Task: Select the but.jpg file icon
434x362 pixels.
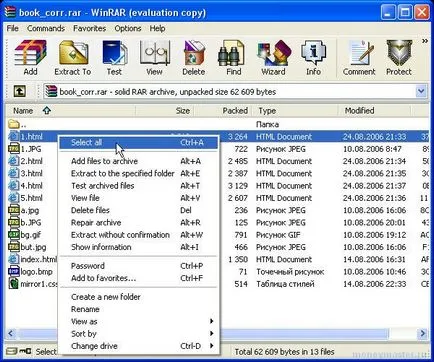Action: click(13, 247)
